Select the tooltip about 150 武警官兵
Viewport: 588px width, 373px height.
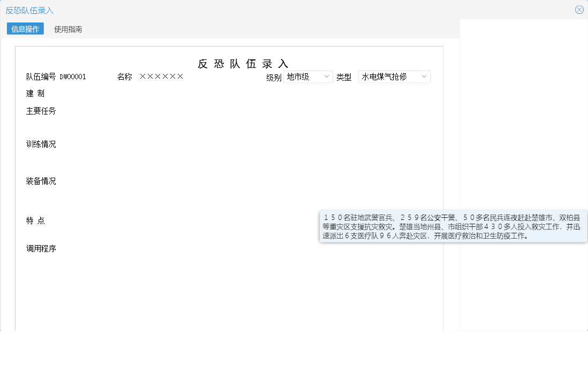(454, 227)
